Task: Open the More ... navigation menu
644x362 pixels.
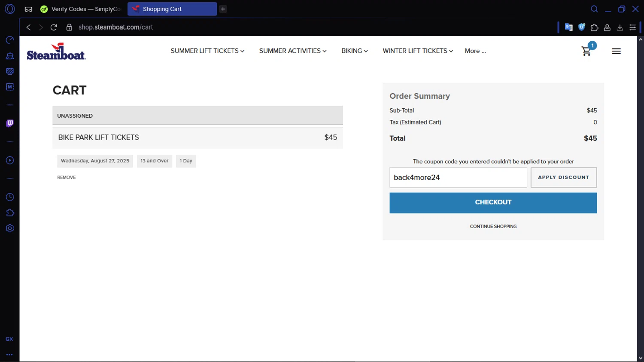Action: pyautogui.click(x=475, y=51)
